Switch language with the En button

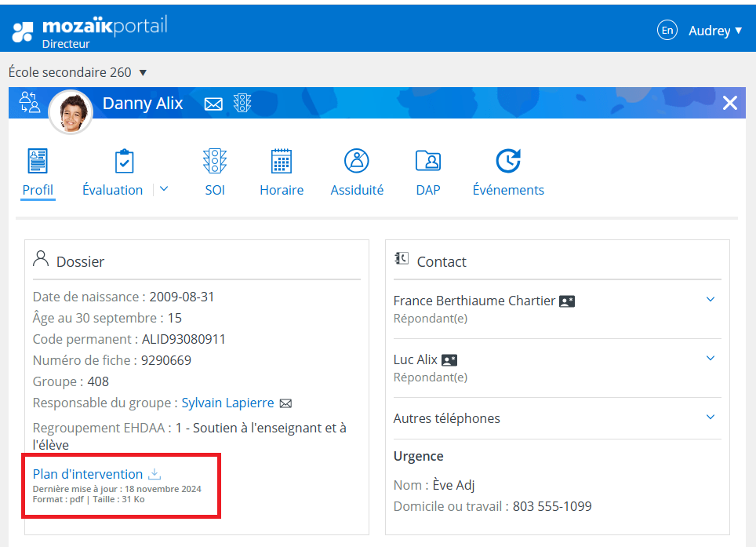coord(667,31)
